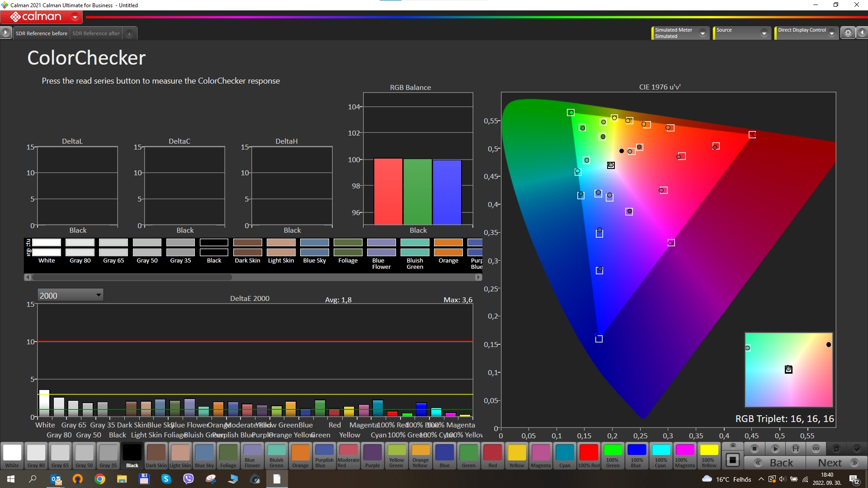This screenshot has width=868, height=488.
Task: Expand the pattern list with the up arrow
Action: 733,446
